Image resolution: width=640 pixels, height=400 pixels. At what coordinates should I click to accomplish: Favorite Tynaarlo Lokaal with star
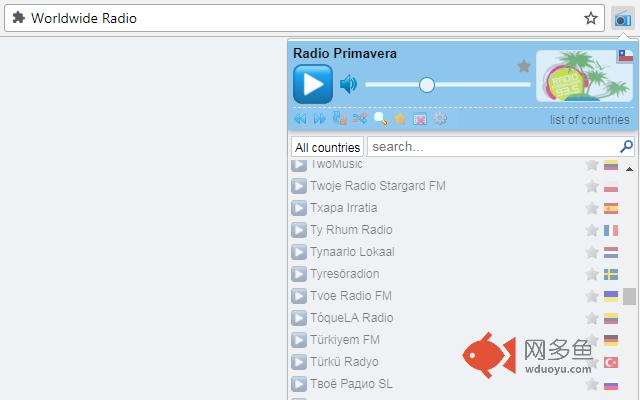click(x=592, y=253)
